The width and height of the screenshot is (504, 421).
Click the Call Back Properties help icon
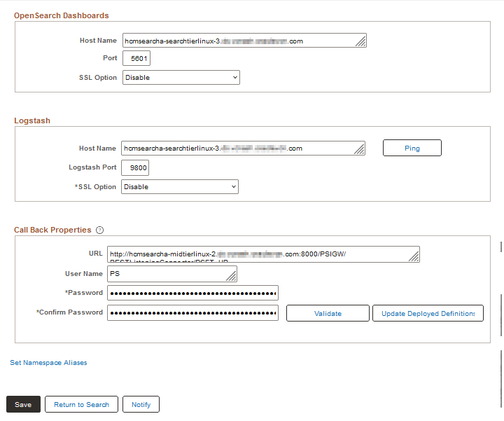[x=99, y=230]
